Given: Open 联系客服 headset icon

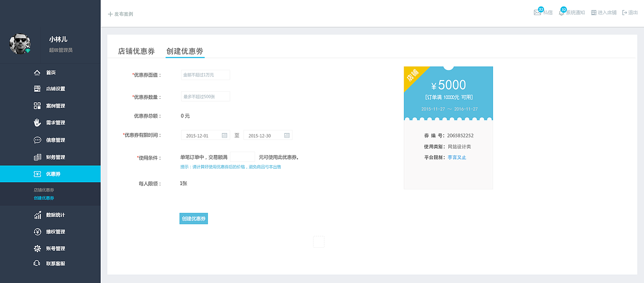Looking at the screenshot, I should [37, 263].
